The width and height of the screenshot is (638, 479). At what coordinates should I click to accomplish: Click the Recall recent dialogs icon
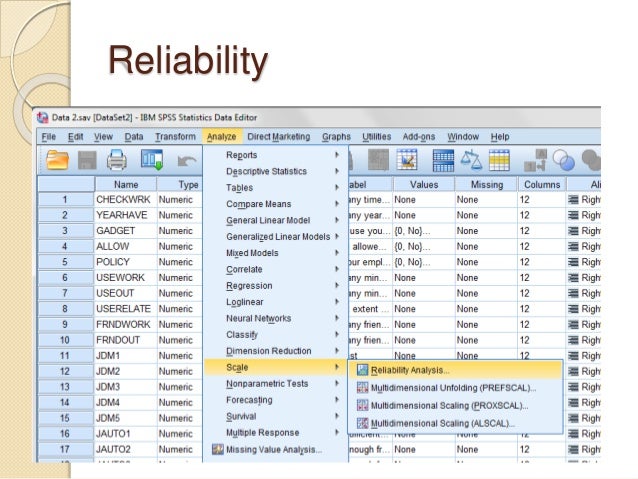click(152, 160)
